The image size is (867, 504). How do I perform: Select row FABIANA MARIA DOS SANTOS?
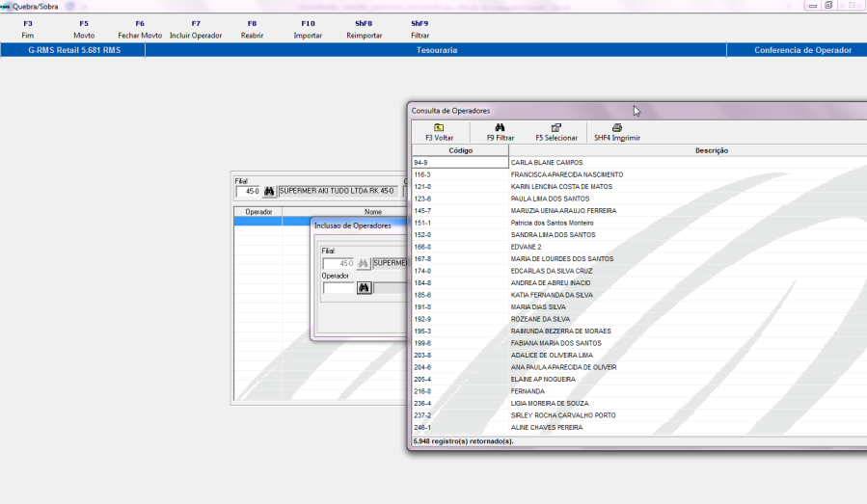[x=639, y=343]
